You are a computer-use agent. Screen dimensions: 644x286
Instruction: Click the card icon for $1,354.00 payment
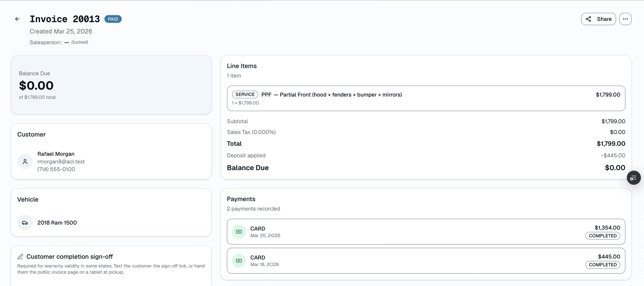click(x=239, y=232)
